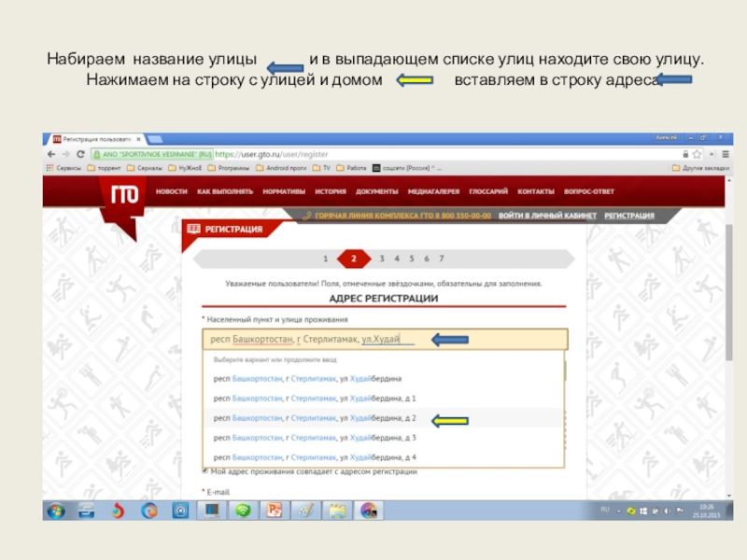Open the Новости menu item

[172, 191]
